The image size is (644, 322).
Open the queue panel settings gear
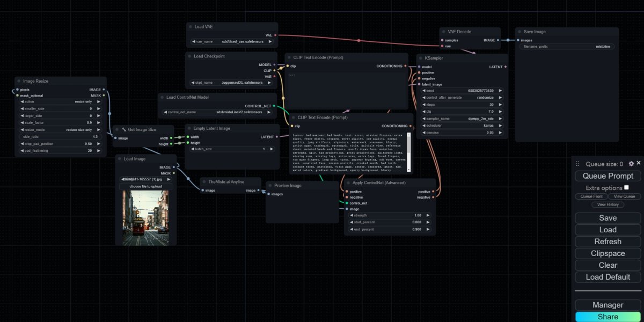click(x=630, y=163)
